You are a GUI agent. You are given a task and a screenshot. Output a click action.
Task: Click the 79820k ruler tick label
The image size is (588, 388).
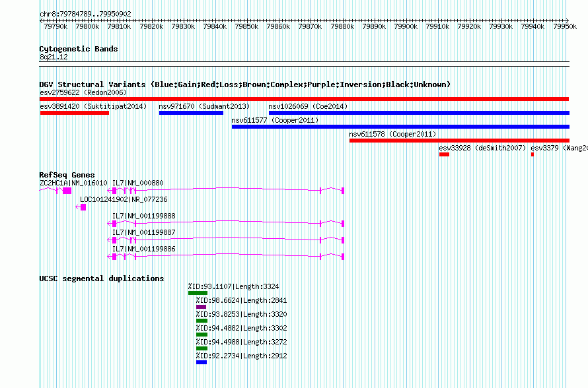click(x=151, y=26)
